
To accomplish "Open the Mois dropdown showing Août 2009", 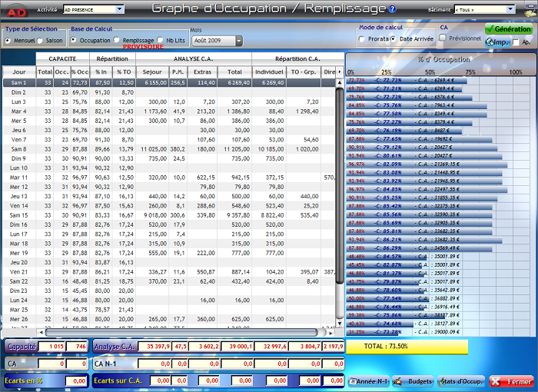I will pos(238,40).
